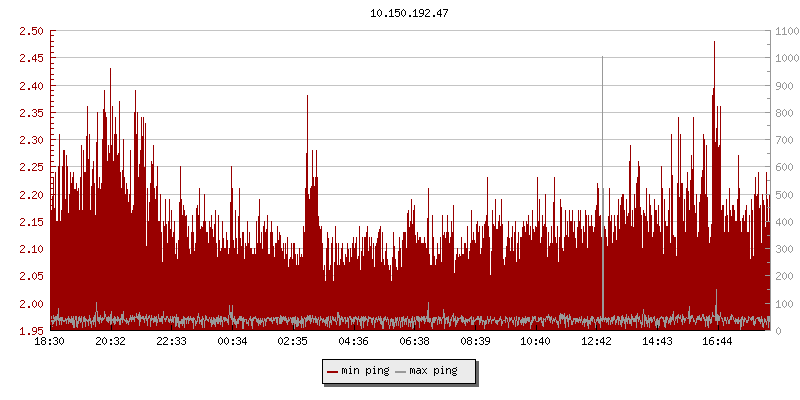Image resolution: width=800 pixels, height=400 pixels.
Task: Click the 100 value on right axis
Action: [x=782, y=303]
